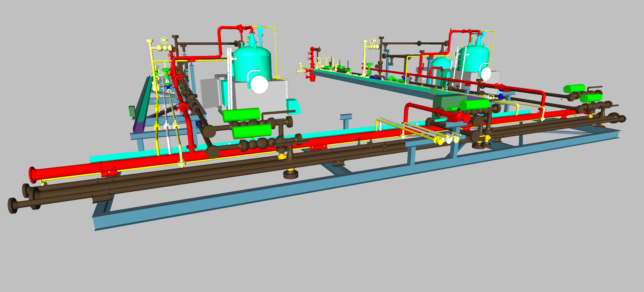Click the topmost green actuator at far right
This screenshot has width=644, height=292.
574,89
